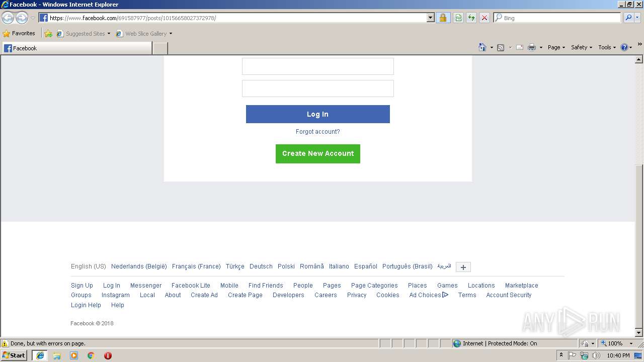Click the RSS Feeds icon

[501, 47]
